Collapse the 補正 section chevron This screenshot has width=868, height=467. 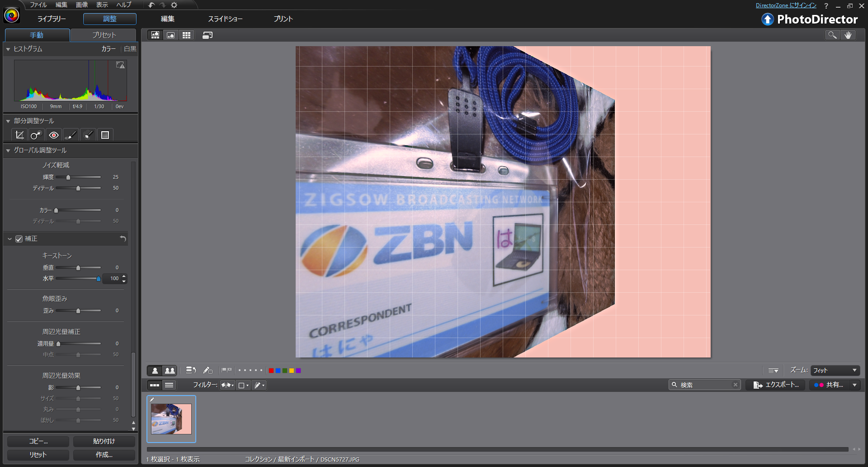9,239
